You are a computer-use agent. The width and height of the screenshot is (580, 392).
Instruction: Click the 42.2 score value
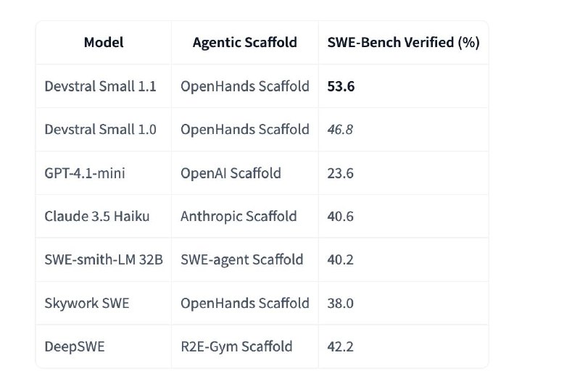coord(340,346)
